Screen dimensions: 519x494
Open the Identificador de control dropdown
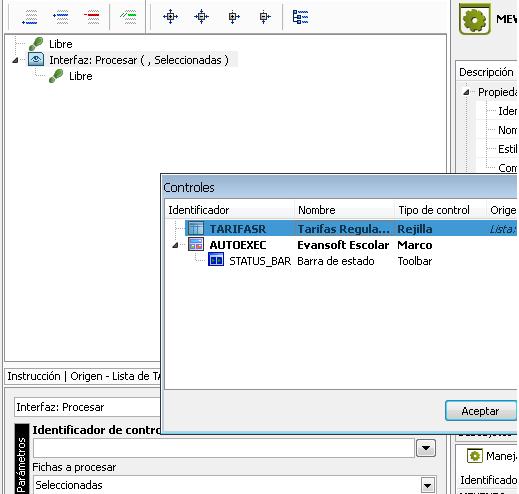coord(426,448)
